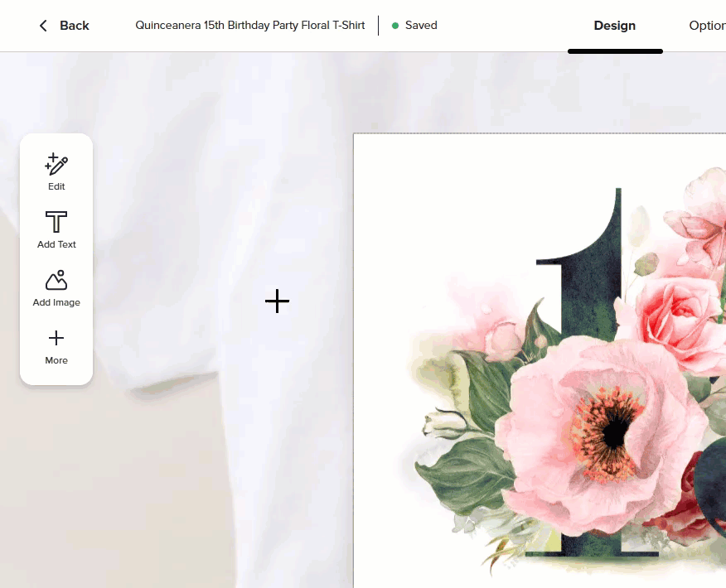
Task: Click the Add Text label
Action: 56,244
